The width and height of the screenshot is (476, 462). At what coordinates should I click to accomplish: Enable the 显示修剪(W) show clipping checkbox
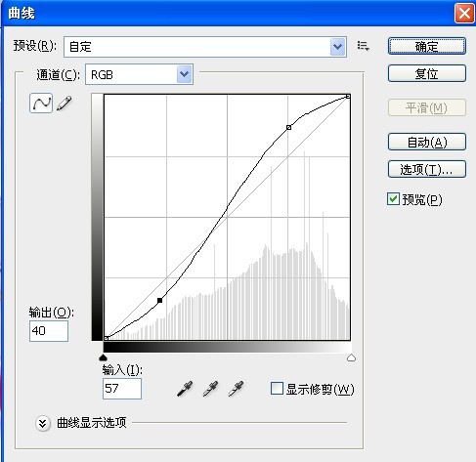coord(277,389)
